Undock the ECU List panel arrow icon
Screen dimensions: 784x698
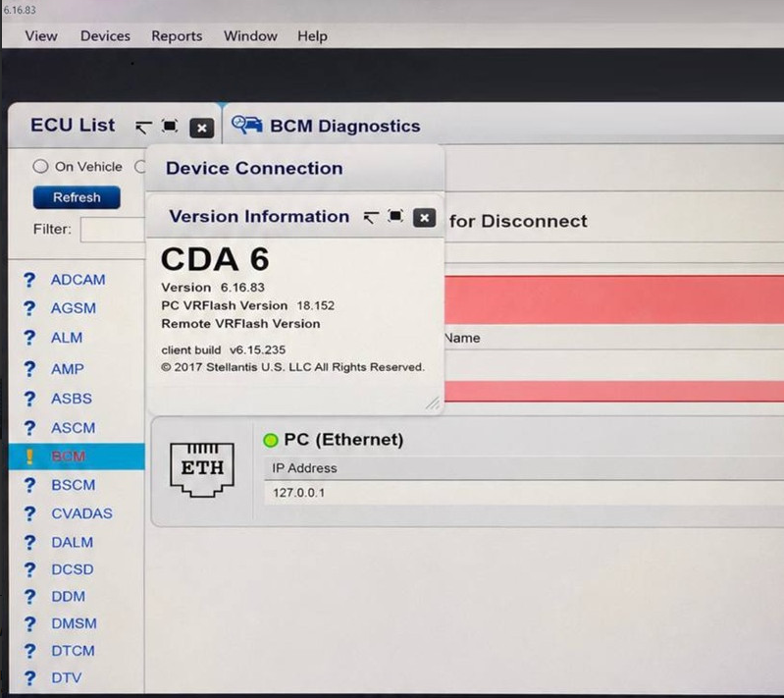143,127
